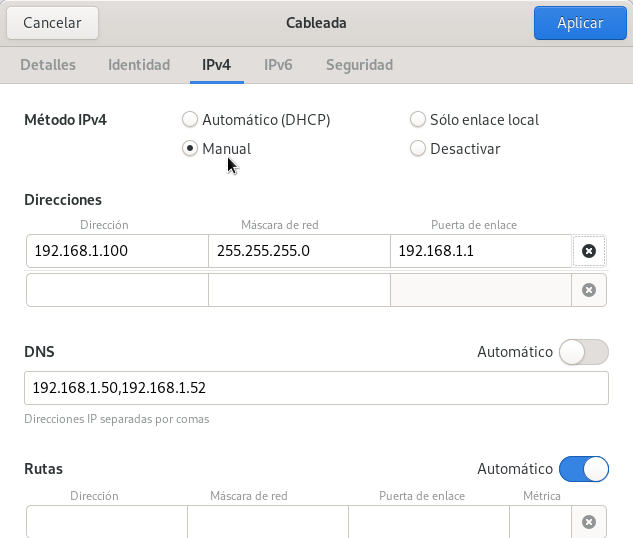Click the empty second-row Máscara de red field
633x538 pixels.
[299, 290]
